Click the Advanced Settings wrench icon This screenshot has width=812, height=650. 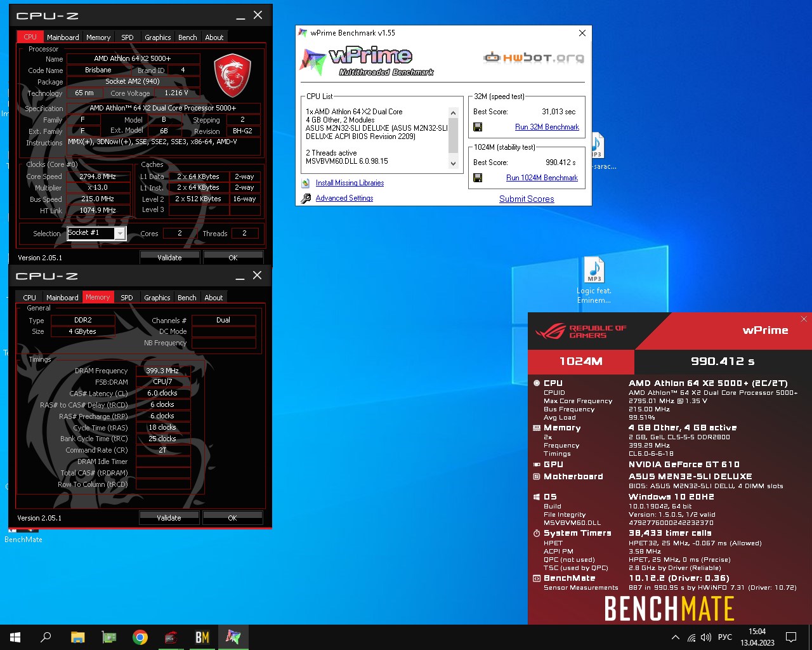(x=305, y=198)
